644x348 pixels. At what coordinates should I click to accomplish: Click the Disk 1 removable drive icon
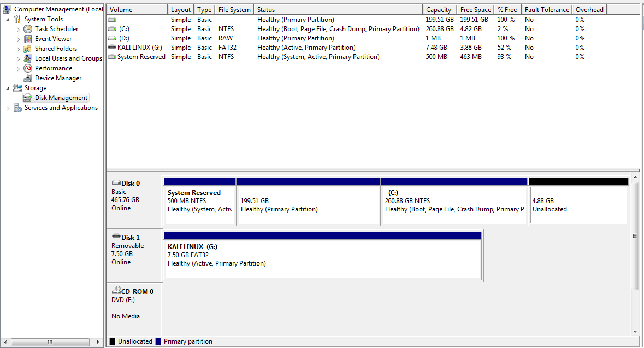tap(116, 237)
